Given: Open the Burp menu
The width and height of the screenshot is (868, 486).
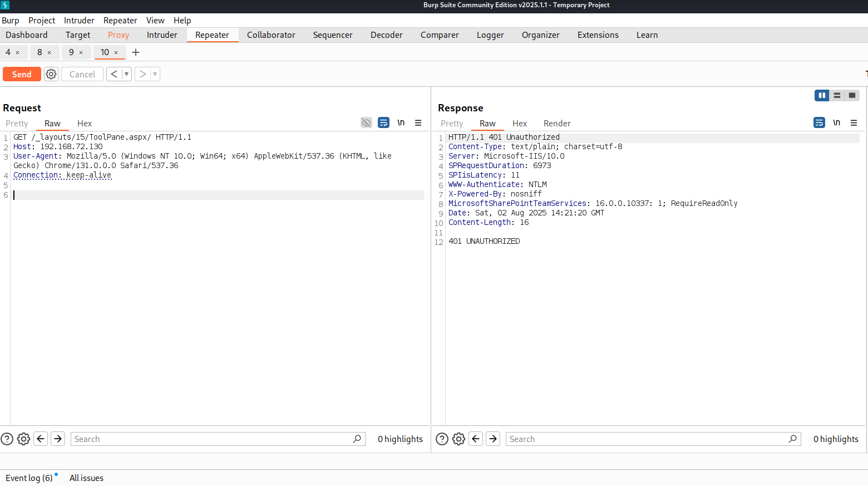Looking at the screenshot, I should coord(11,20).
